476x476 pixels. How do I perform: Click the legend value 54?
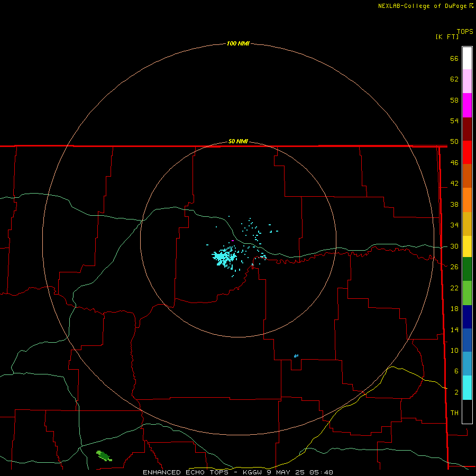(454, 121)
